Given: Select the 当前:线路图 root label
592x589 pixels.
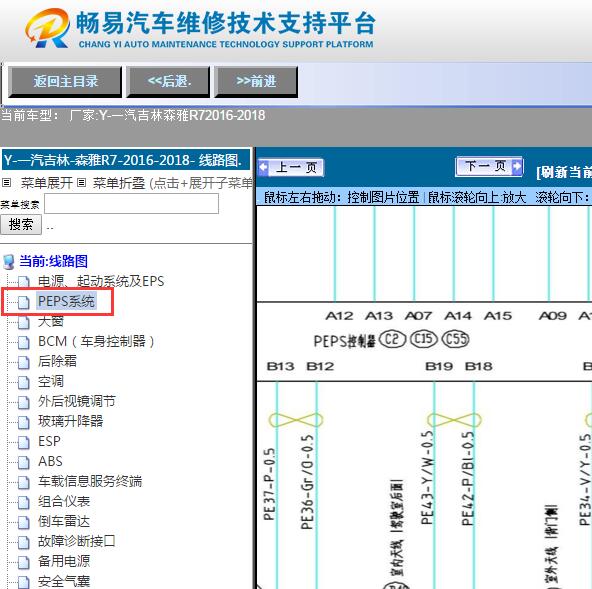Looking at the screenshot, I should 54,261.
